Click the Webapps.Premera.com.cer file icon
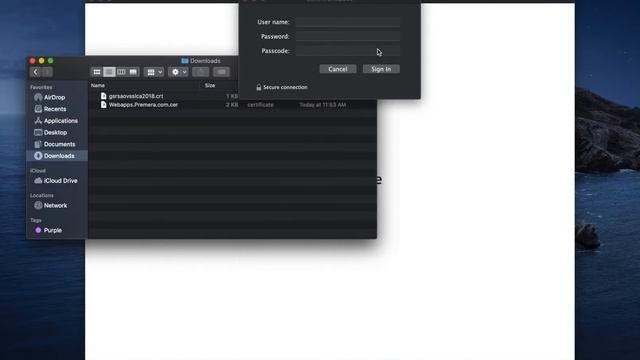 point(104,105)
